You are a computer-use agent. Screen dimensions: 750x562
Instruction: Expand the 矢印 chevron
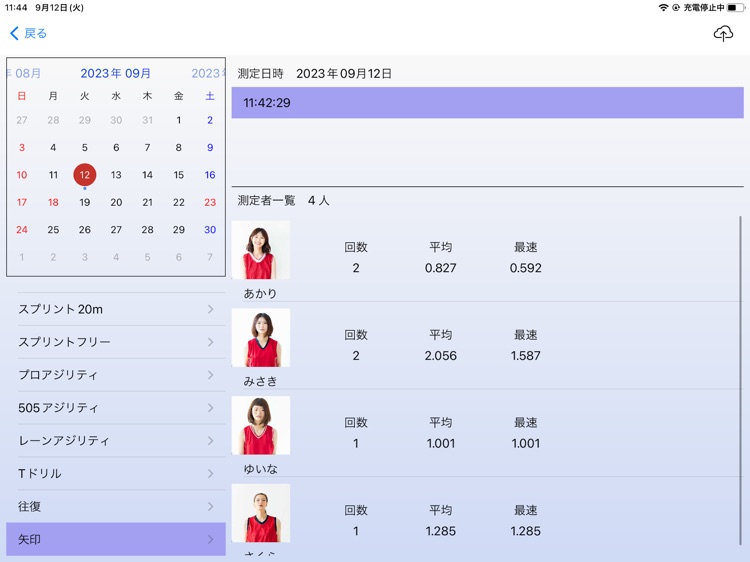[x=210, y=540]
